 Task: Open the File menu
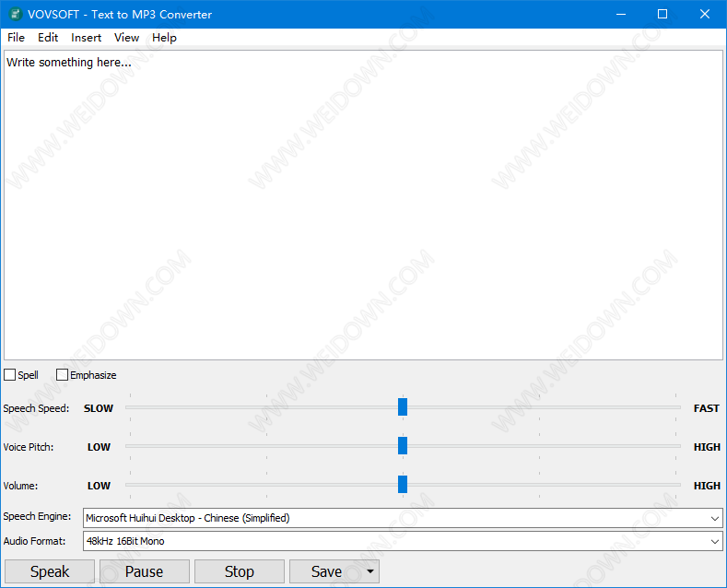coord(16,38)
